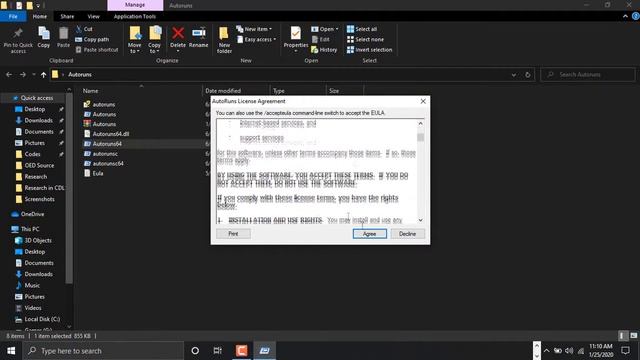Click the Refresh button in address bar
Screen dimensions: 640x360
528,75
